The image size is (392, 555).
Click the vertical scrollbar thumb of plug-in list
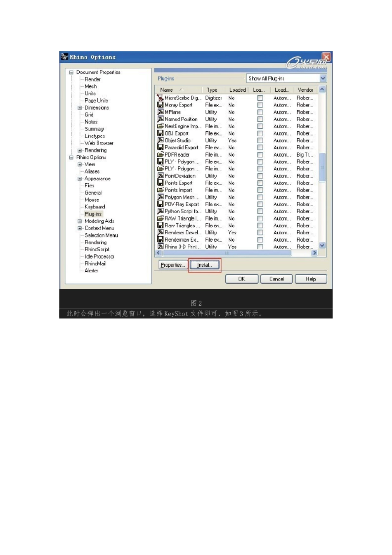322,167
